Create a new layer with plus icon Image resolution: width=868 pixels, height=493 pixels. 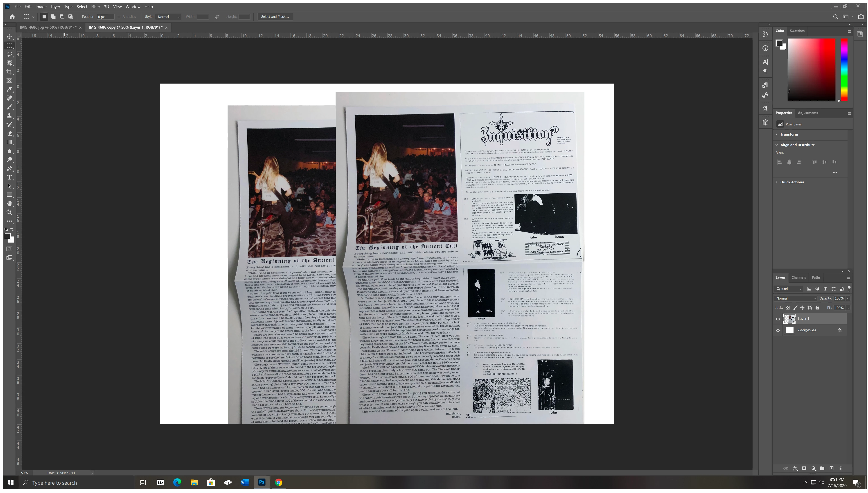point(832,468)
